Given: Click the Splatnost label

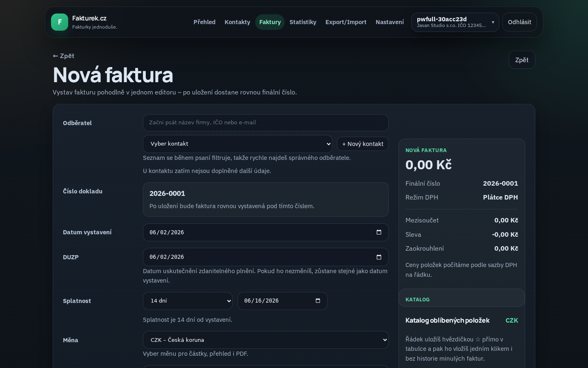Looking at the screenshot, I should click(77, 301).
